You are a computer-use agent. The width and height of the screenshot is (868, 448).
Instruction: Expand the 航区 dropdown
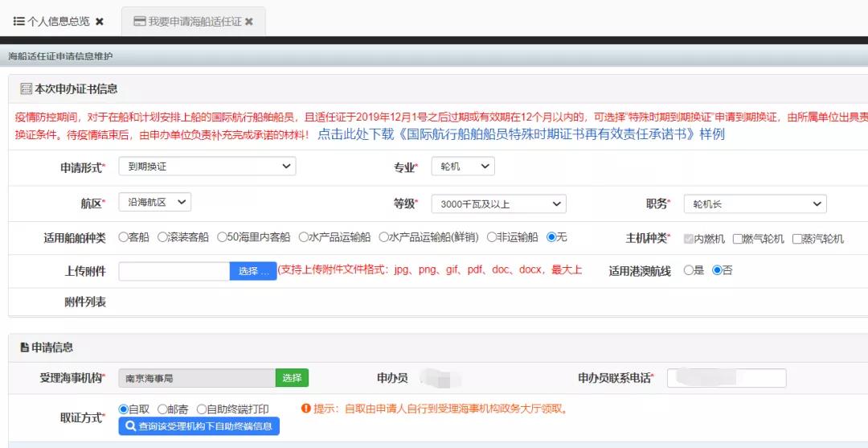click(154, 202)
